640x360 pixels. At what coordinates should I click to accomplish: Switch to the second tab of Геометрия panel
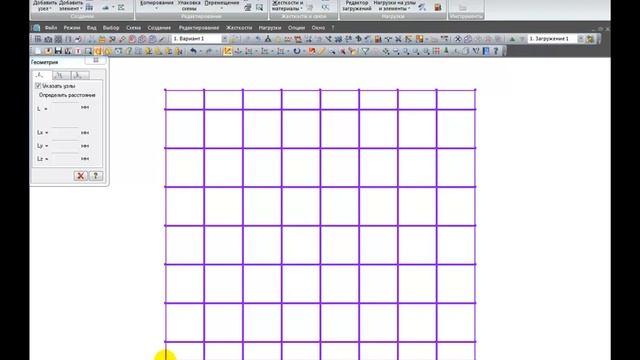coord(61,75)
